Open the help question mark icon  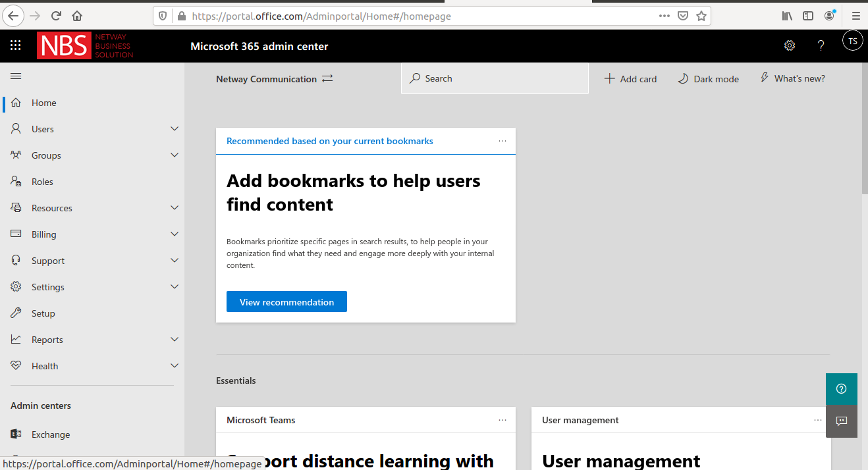coord(821,45)
